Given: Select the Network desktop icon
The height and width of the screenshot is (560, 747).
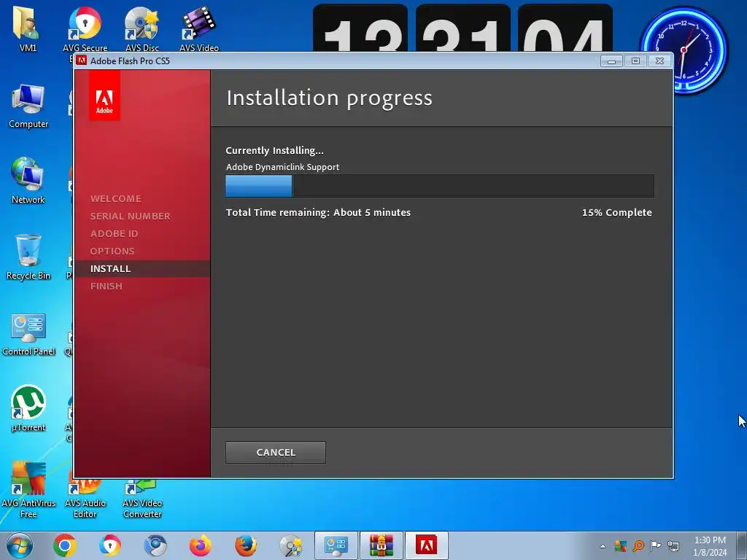Looking at the screenshot, I should (28, 181).
